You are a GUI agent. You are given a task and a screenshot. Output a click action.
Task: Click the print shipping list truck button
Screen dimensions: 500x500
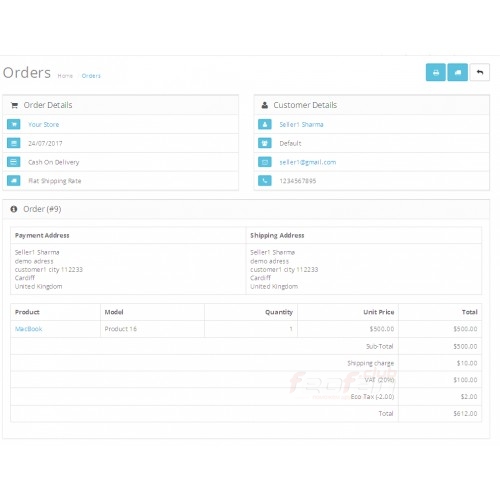pos(458,72)
